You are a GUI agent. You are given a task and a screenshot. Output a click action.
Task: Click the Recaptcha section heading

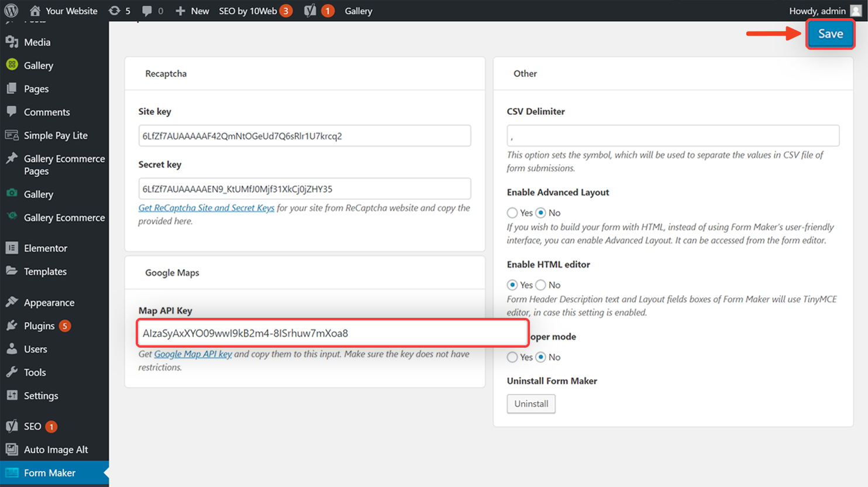(166, 74)
